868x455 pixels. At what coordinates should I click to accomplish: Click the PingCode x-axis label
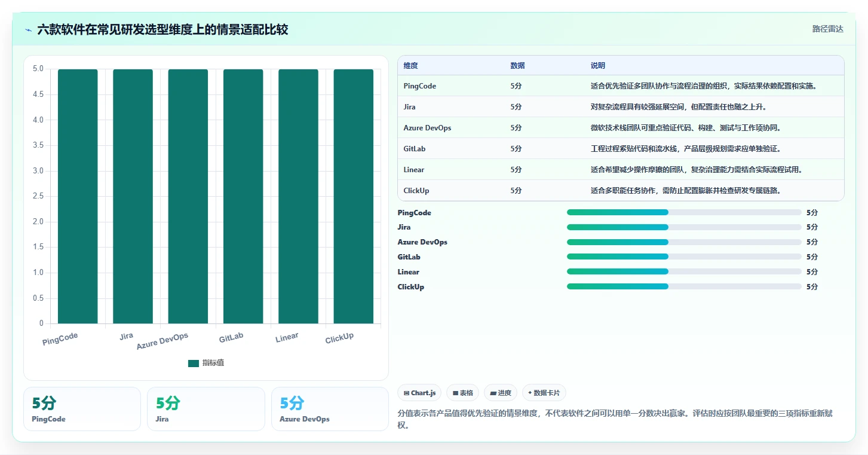point(60,339)
